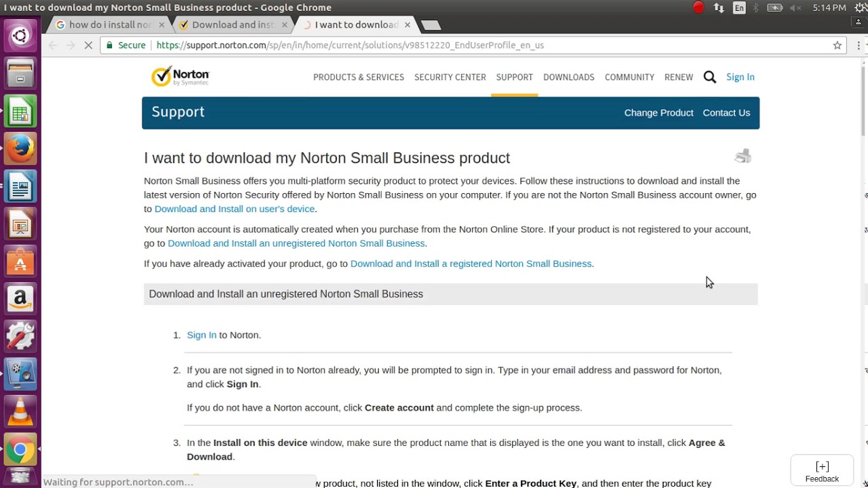The image size is (868, 488).
Task: Open Ubuntu Dash search launcher
Action: pyautogui.click(x=20, y=36)
